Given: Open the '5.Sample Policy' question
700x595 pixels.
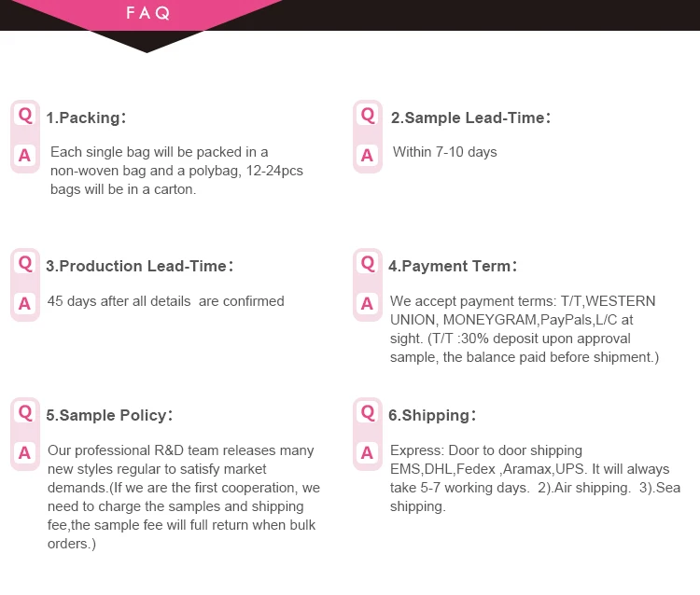Looking at the screenshot, I should point(109,416).
